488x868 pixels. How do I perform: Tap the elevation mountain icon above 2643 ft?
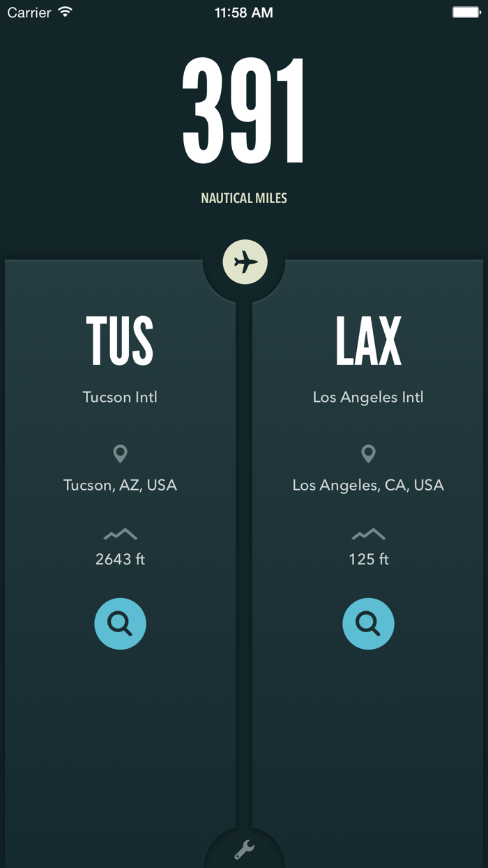pyautogui.click(x=120, y=534)
